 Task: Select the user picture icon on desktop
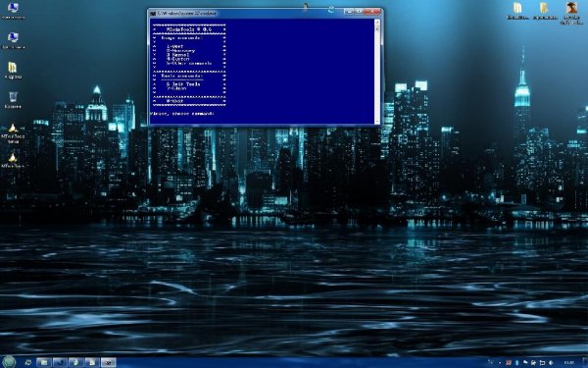571,12
